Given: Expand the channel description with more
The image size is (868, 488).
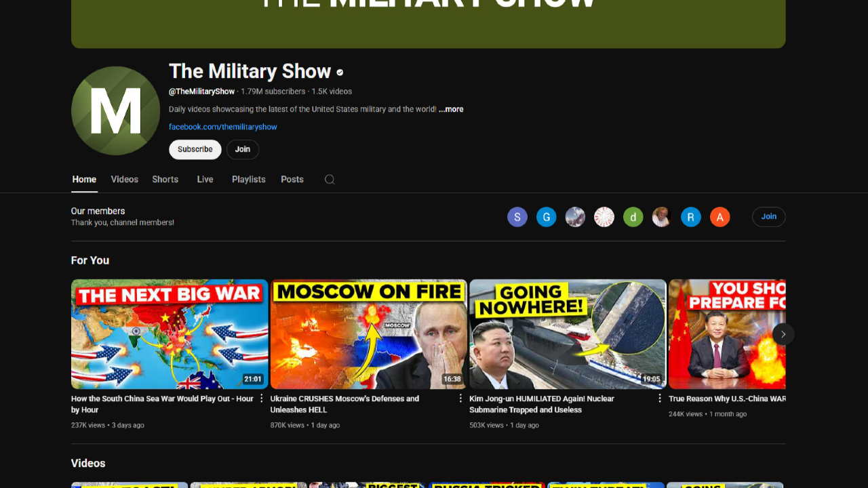Looking at the screenshot, I should tap(450, 108).
